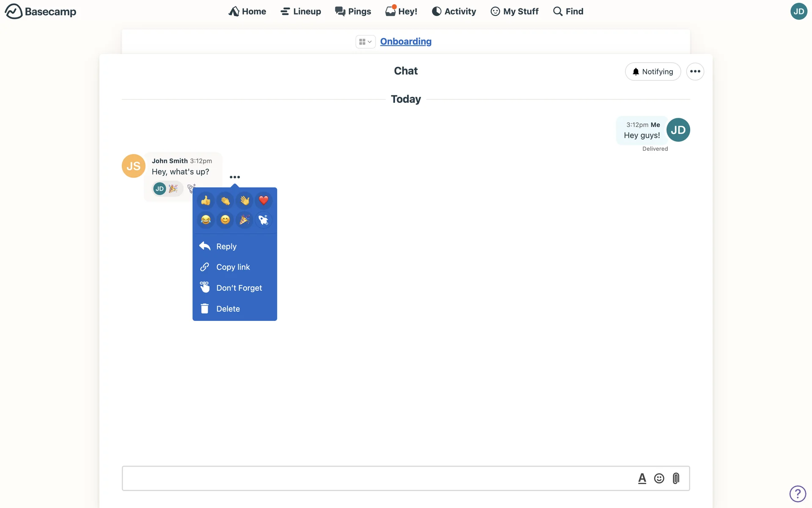
Task: React with waving hand emoji
Action: [244, 200]
